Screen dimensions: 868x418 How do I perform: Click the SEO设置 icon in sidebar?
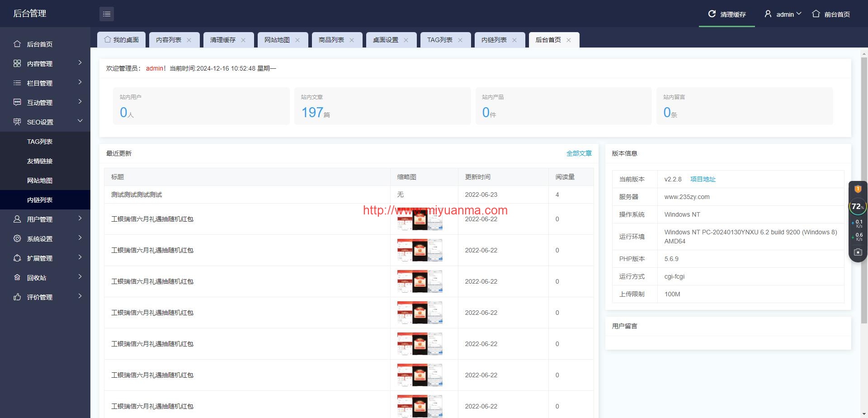point(17,122)
